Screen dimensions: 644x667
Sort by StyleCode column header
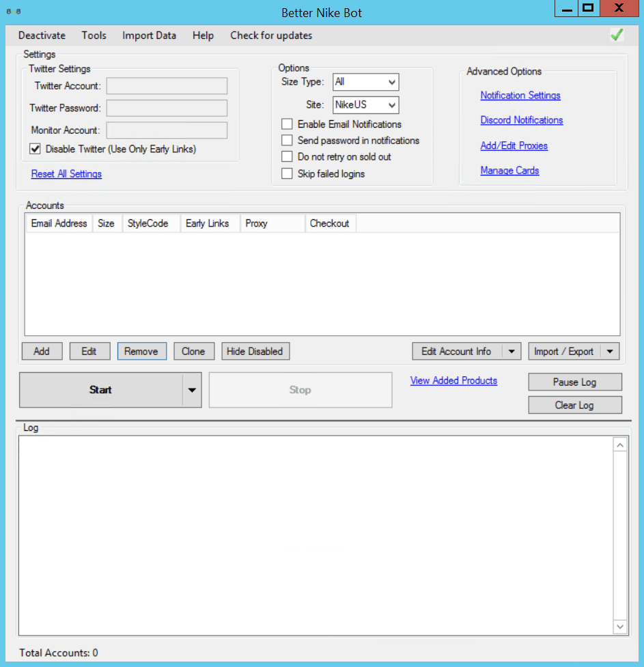151,223
